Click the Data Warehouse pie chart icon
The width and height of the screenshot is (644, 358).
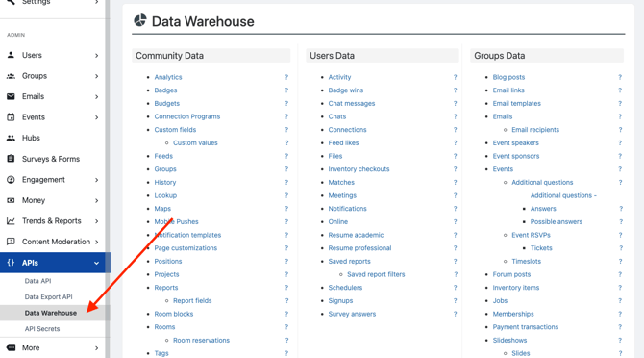coord(140,20)
